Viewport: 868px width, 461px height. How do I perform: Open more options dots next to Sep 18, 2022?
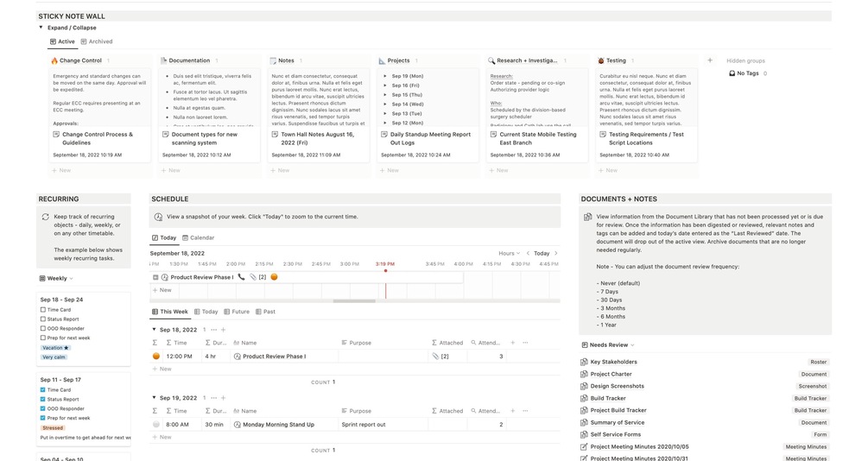(x=213, y=330)
